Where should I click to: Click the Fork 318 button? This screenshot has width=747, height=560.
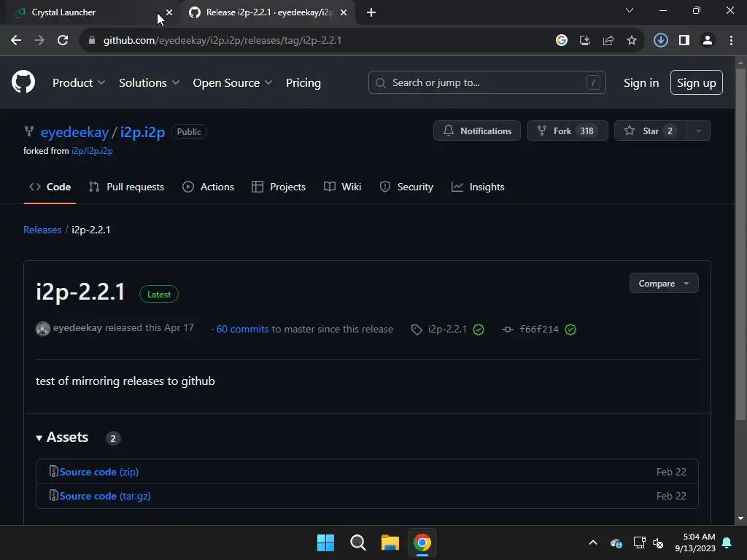568,131
